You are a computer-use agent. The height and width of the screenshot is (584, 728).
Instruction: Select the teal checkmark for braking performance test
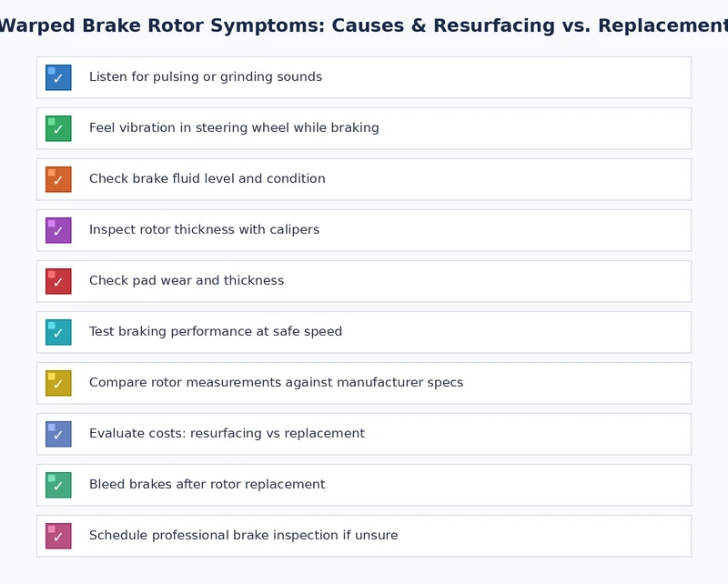(58, 332)
